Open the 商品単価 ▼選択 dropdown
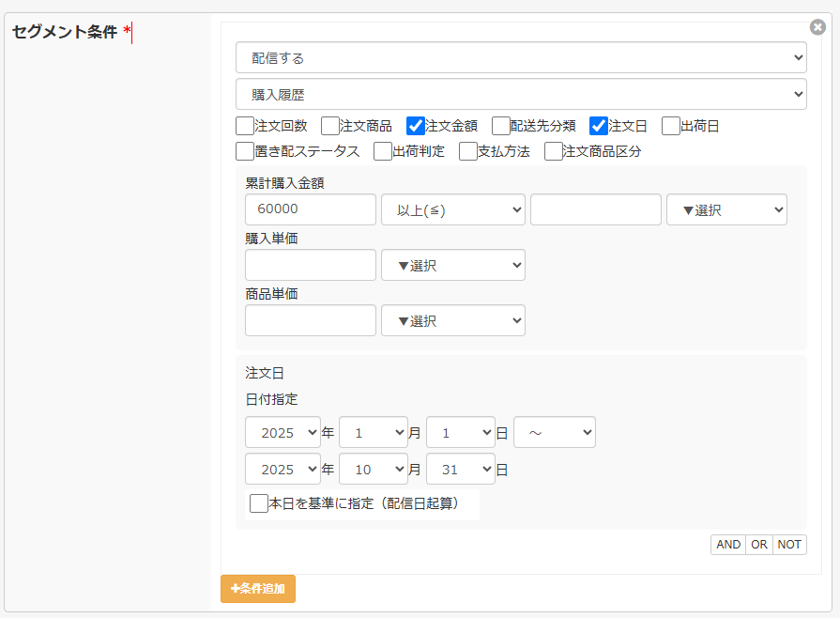Screen dimensions: 840x618 pos(452,321)
